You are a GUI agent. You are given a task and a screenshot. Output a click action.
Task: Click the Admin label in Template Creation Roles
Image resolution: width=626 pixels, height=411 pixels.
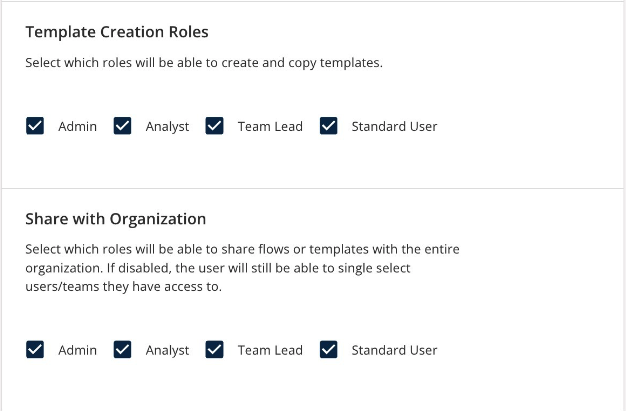coord(77,127)
